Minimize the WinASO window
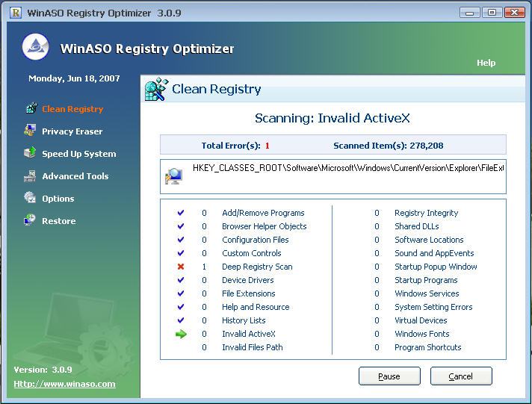Image resolution: width=532 pixels, height=404 pixels. tap(470, 12)
